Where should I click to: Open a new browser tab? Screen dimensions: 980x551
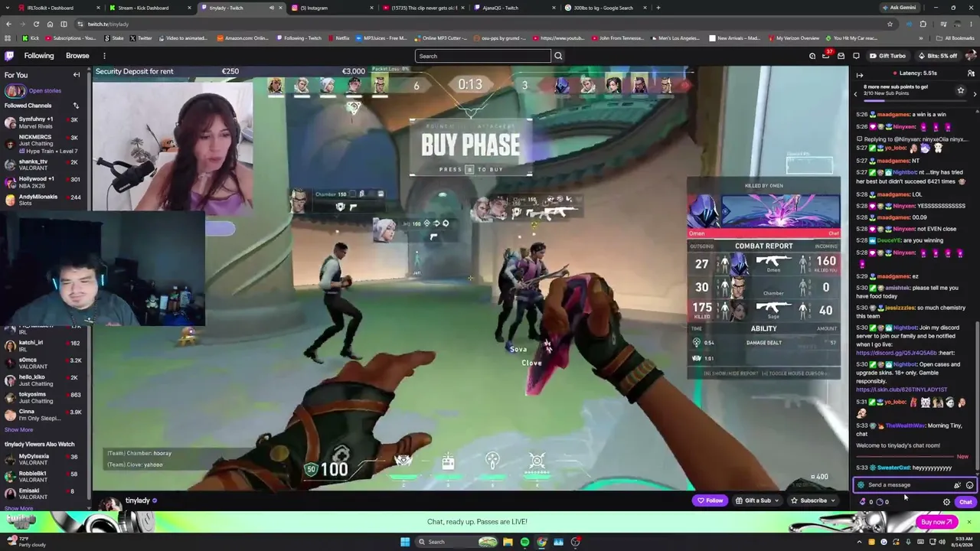coord(658,8)
